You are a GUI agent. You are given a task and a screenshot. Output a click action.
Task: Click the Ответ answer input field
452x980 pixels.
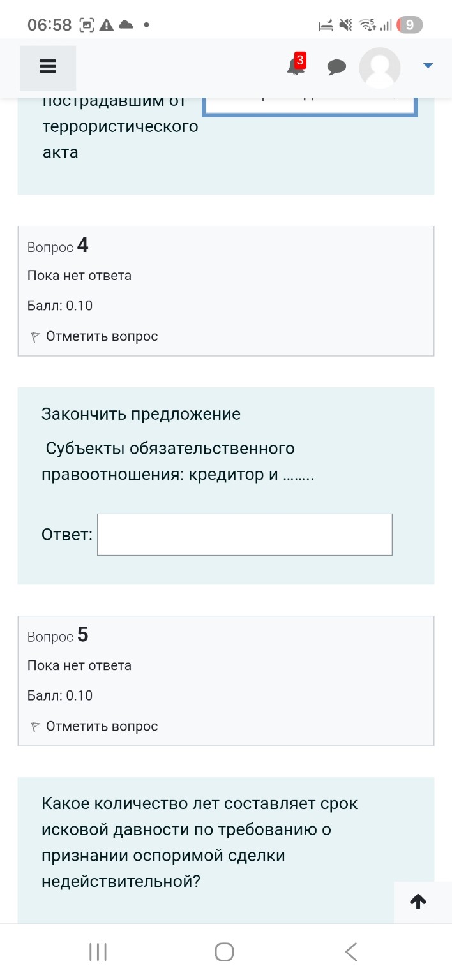pyautogui.click(x=244, y=534)
